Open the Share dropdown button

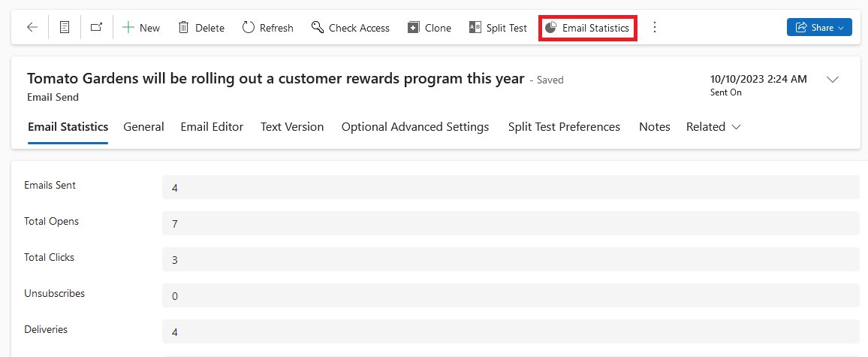(x=819, y=27)
